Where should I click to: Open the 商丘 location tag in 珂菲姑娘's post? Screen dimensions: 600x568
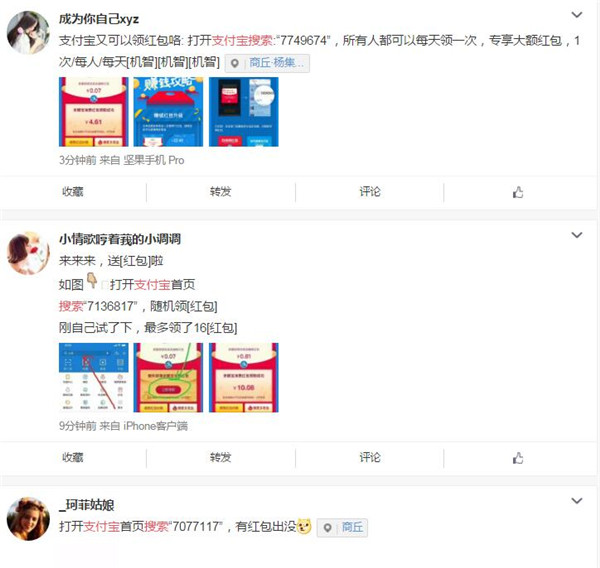(x=342, y=527)
